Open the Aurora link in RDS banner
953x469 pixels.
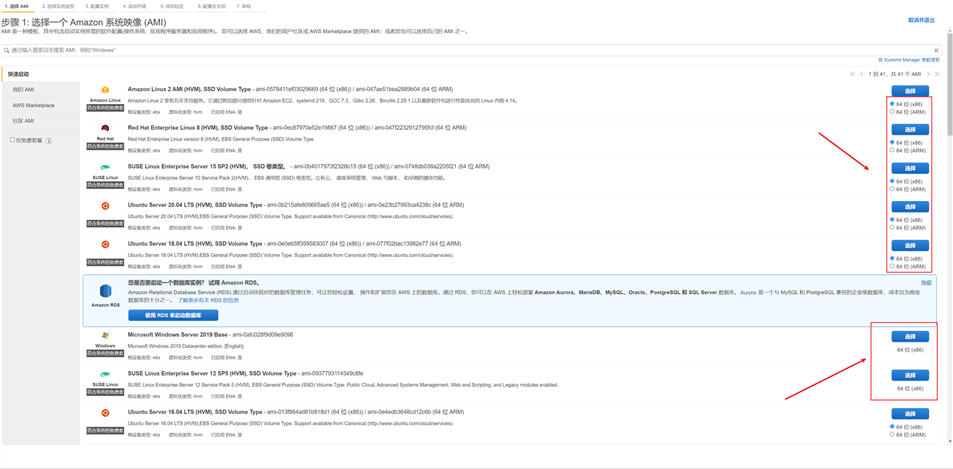point(748,292)
